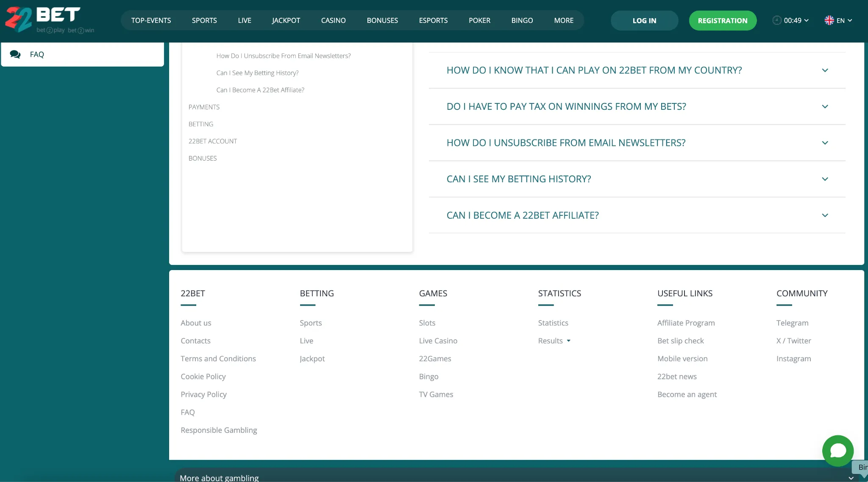Open the Instagram community link

click(793, 359)
